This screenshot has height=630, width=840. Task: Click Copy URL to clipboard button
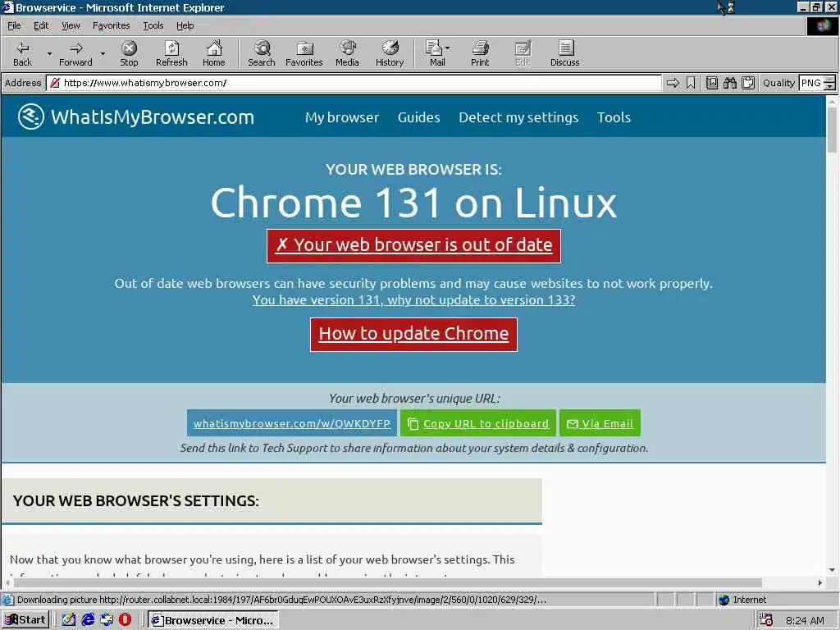pos(479,423)
